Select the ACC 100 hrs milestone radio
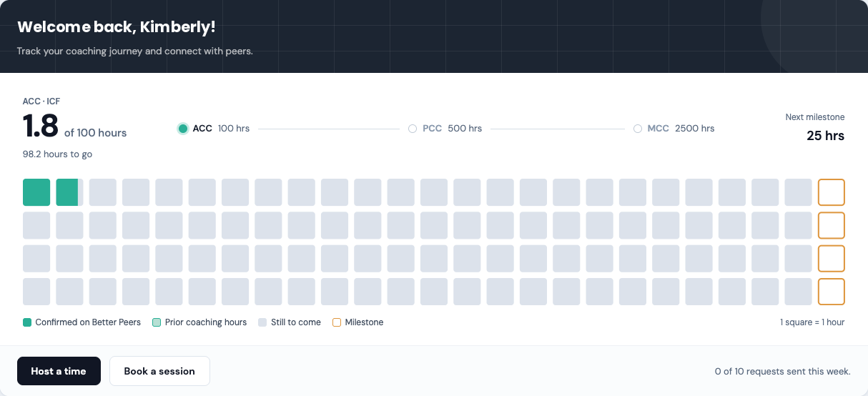The width and height of the screenshot is (868, 396). point(183,129)
